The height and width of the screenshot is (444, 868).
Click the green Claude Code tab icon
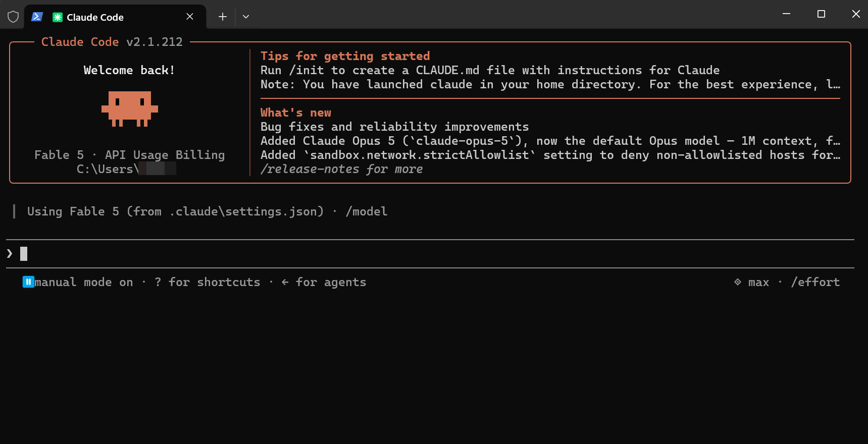[x=58, y=17]
